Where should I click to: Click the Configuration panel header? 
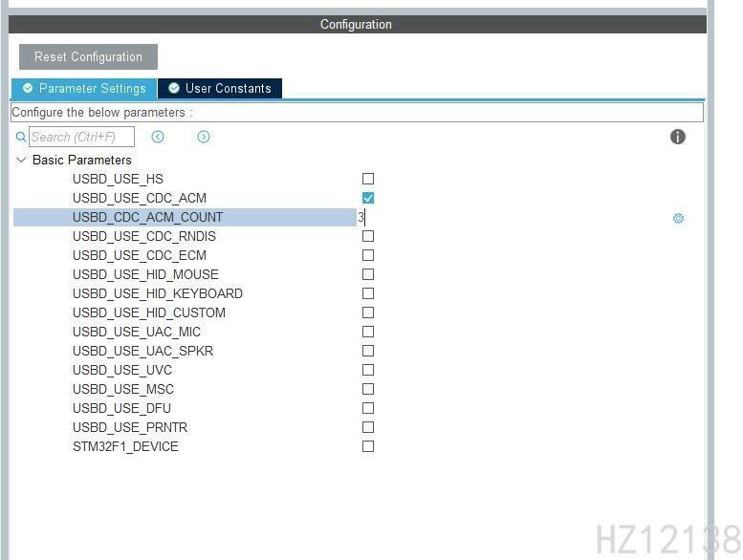click(x=358, y=24)
